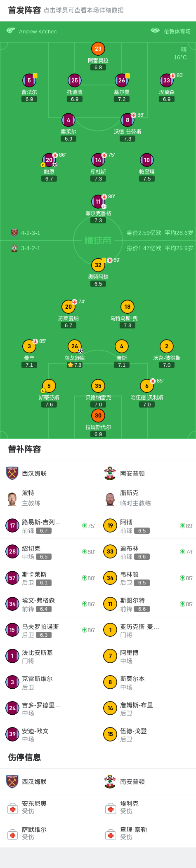Open 拉姆斯代尔 number 30 goalkeeper icon
Image resolution: width=196 pixels, height=868 pixels.
pyautogui.click(x=98, y=415)
